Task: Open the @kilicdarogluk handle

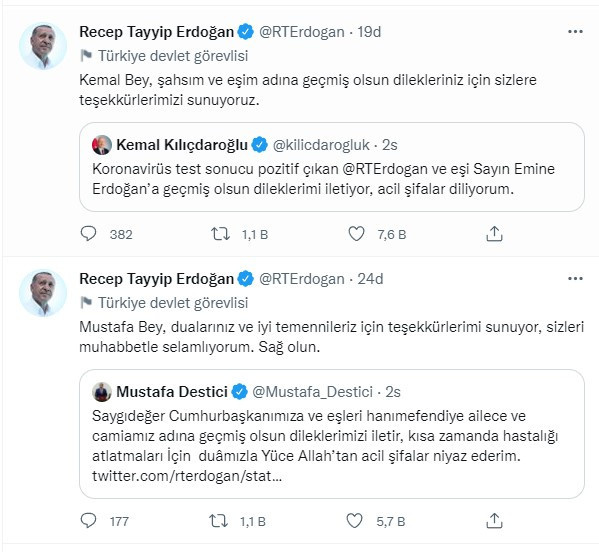Action: [321, 145]
